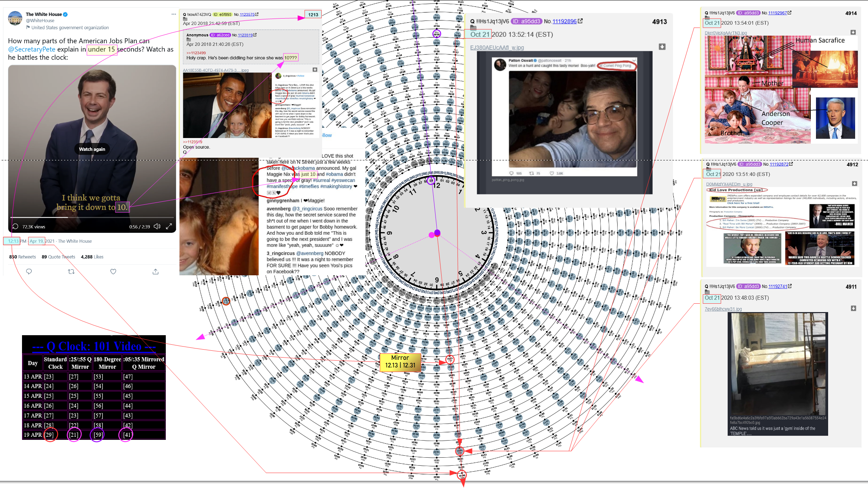Click the #surreal hashtag in enlarged caption
Viewport: 868px width, 488px height.
(x=321, y=180)
